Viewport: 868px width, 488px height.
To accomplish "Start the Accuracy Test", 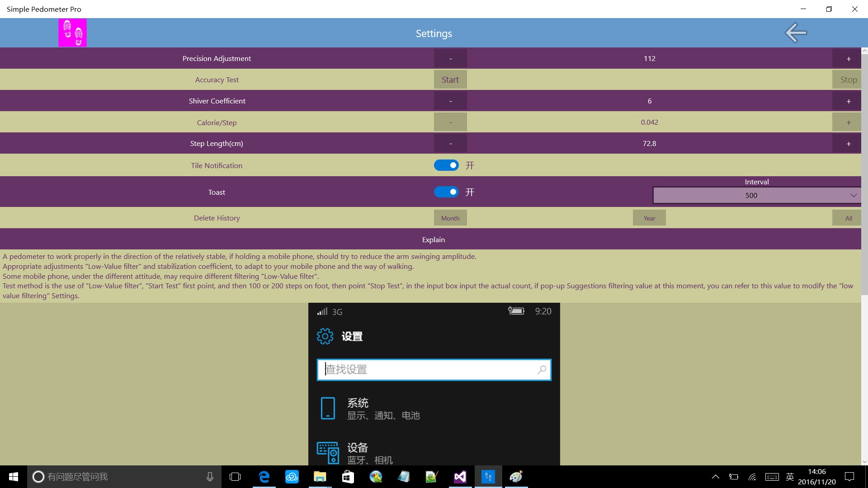I will coord(450,80).
